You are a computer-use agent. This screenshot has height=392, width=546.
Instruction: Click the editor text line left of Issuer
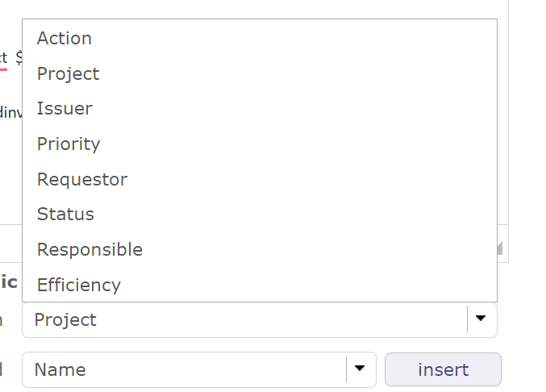(x=10, y=112)
